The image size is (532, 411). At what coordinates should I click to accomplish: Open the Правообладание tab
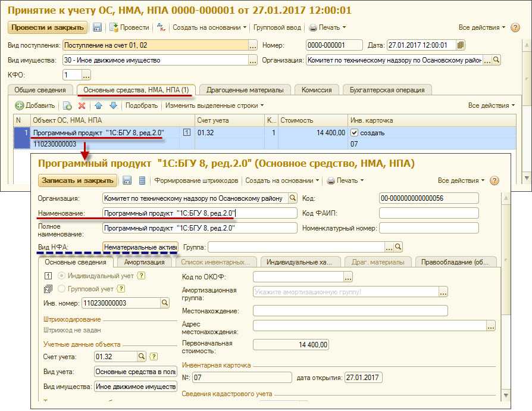pos(455,262)
